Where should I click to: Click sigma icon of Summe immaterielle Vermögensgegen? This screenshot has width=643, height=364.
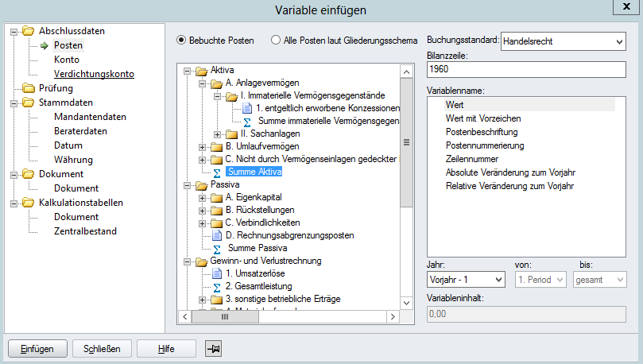247,122
